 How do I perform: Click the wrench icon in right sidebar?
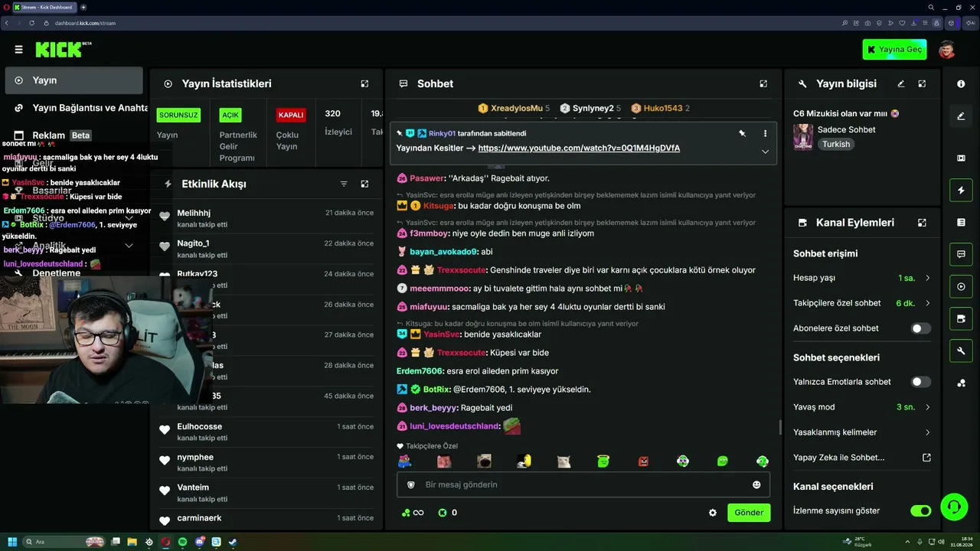[x=961, y=350]
